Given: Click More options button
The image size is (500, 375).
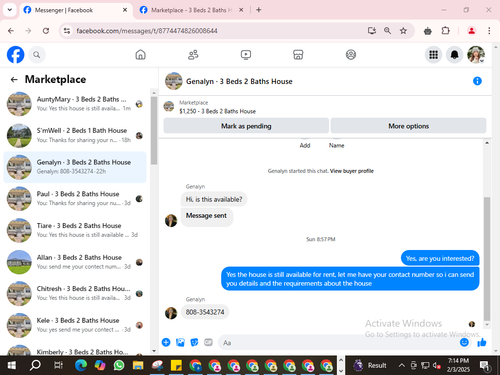Looking at the screenshot, I should [x=408, y=126].
